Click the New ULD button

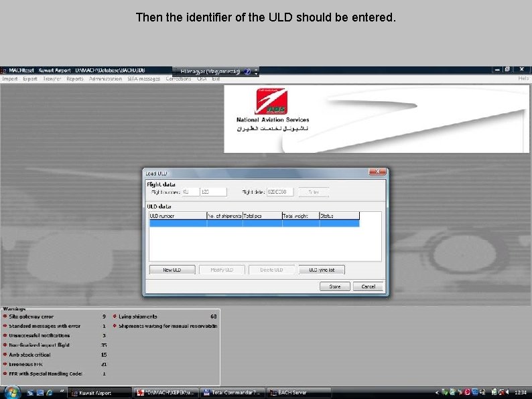[172, 270]
